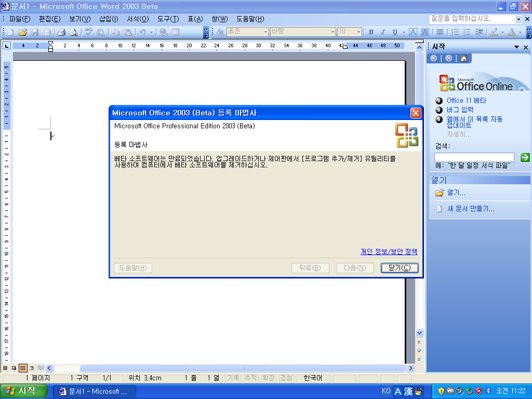532x399 pixels.
Task: Click the Font Color A icon
Action: 512,32
